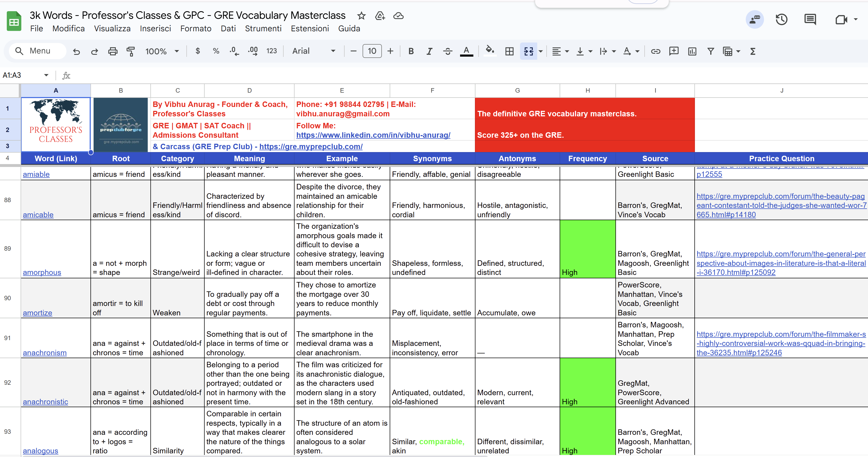This screenshot has height=457, width=868.
Task: Star the document
Action: [361, 15]
